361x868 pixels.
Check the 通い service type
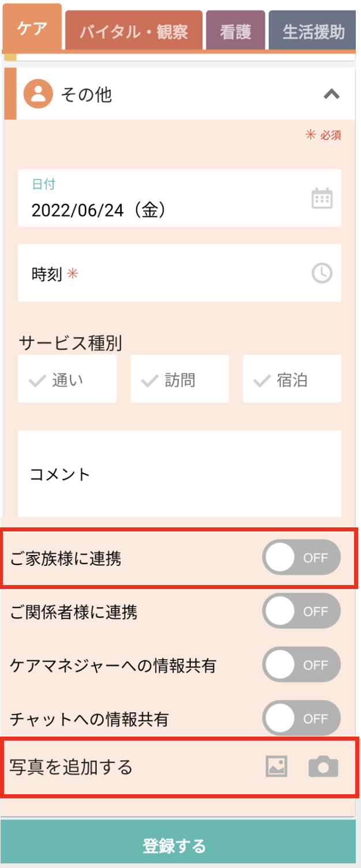67,379
